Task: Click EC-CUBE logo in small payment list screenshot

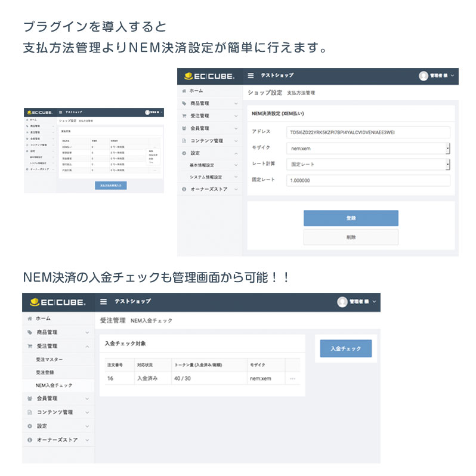Action: click(x=40, y=112)
